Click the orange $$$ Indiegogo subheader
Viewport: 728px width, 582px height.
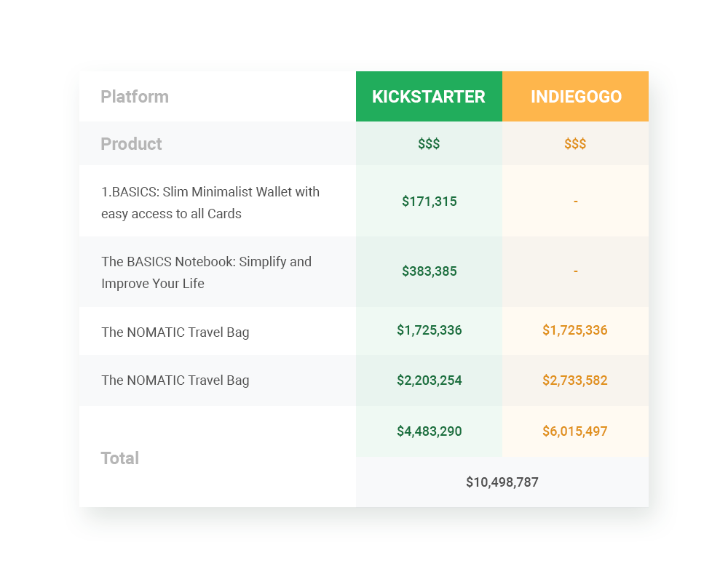[575, 144]
